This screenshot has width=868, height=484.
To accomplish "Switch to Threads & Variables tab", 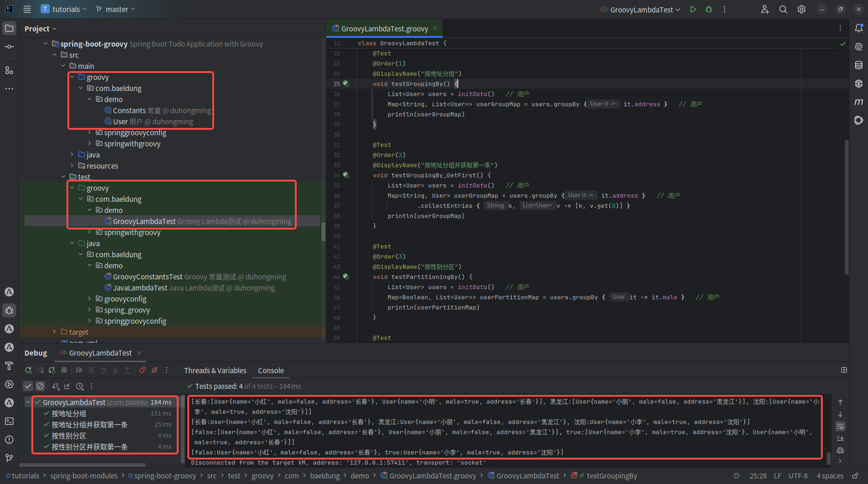I will (x=215, y=370).
